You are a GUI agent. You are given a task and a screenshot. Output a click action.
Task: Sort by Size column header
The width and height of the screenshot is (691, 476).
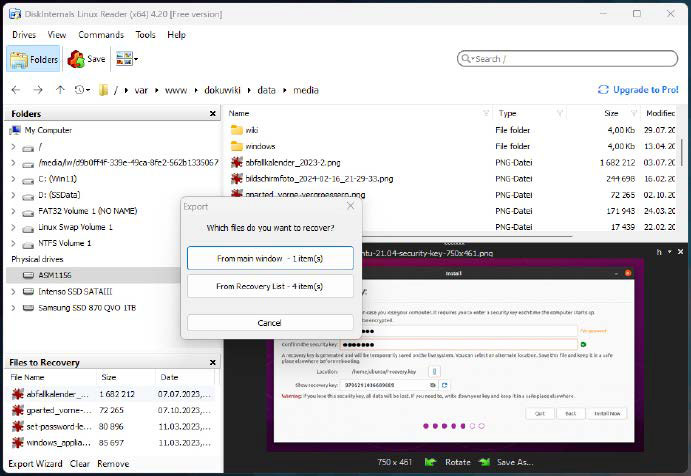coord(611,113)
